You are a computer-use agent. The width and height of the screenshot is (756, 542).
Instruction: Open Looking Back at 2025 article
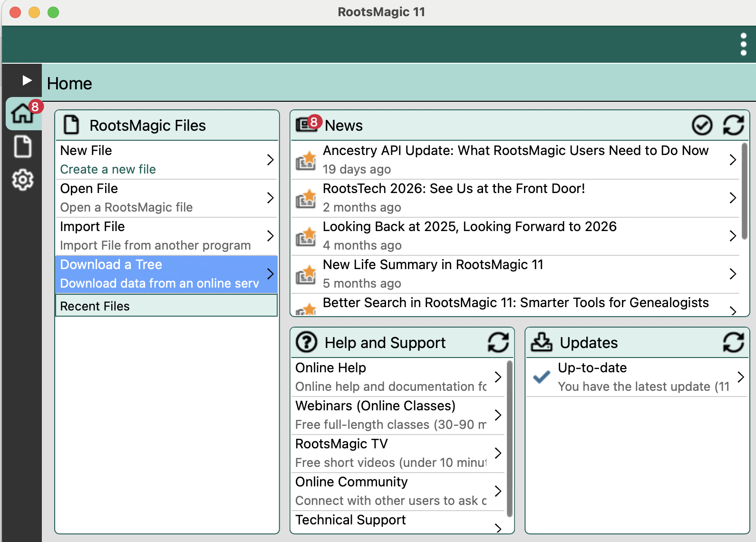[x=515, y=236]
